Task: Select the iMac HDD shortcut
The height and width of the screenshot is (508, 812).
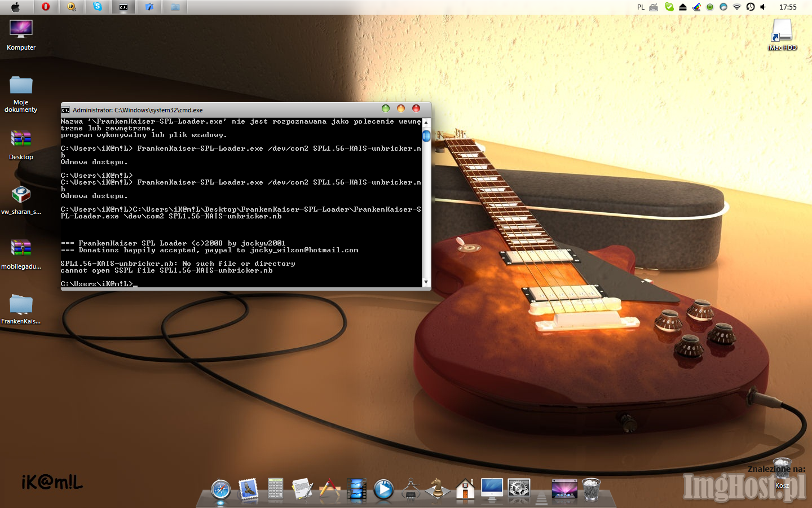Action: 782,34
